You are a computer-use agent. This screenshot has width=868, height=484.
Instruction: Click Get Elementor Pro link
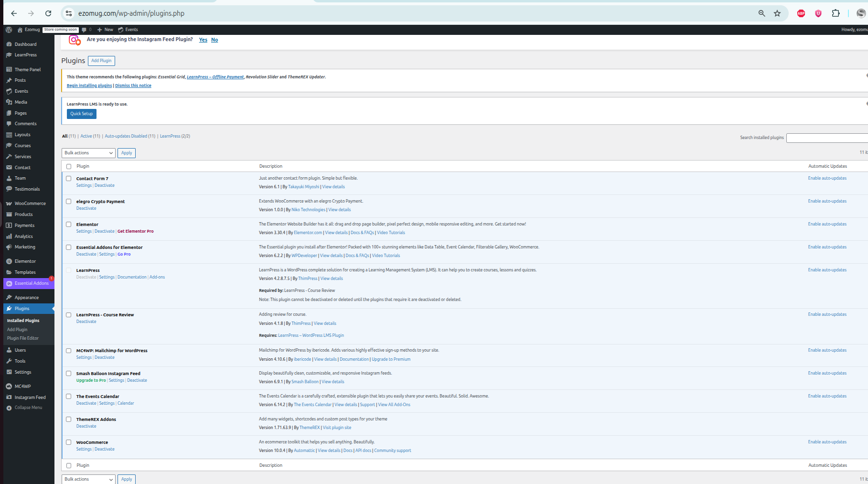[x=136, y=231]
